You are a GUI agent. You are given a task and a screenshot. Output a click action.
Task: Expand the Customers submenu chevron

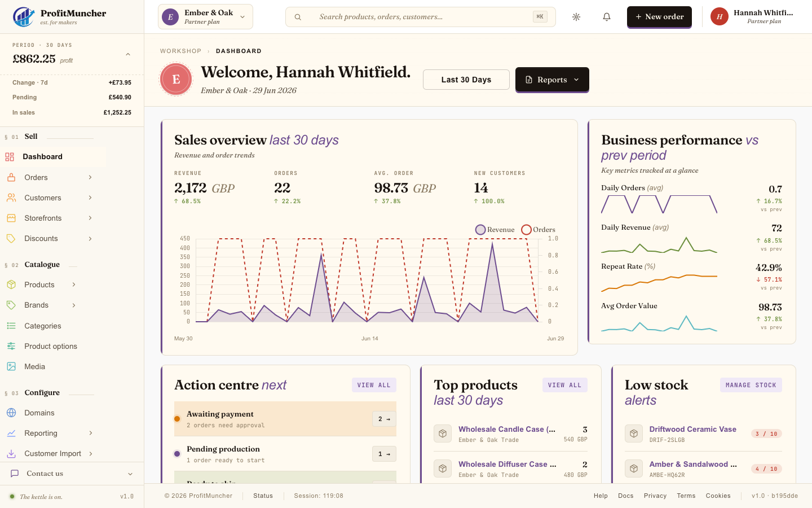coord(90,198)
